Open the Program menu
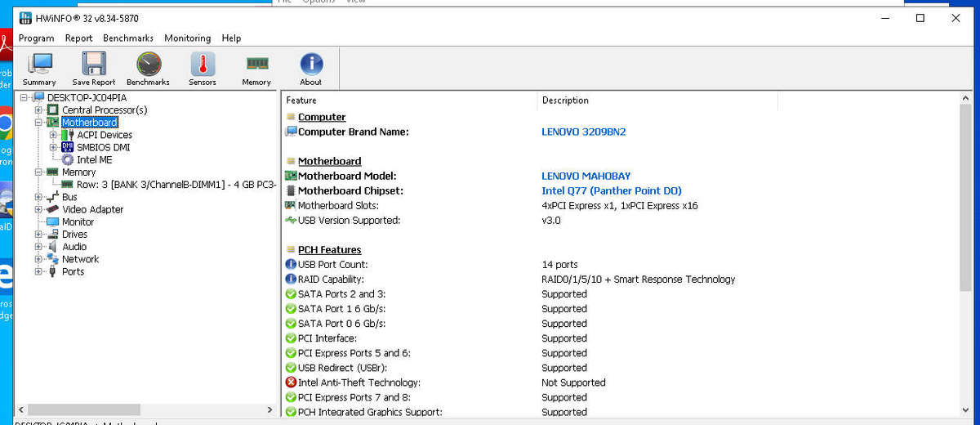 36,38
